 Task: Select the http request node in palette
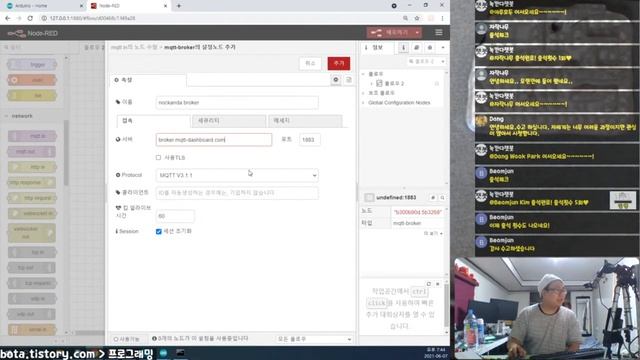pos(32,198)
